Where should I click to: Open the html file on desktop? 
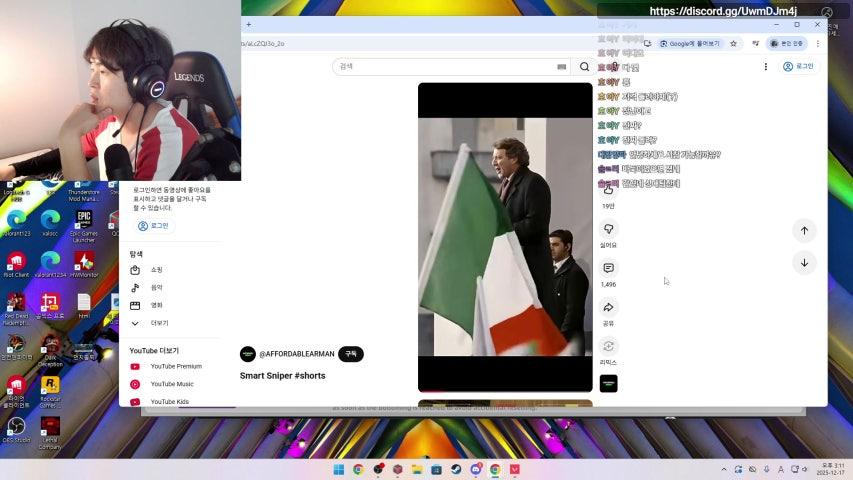tap(84, 306)
